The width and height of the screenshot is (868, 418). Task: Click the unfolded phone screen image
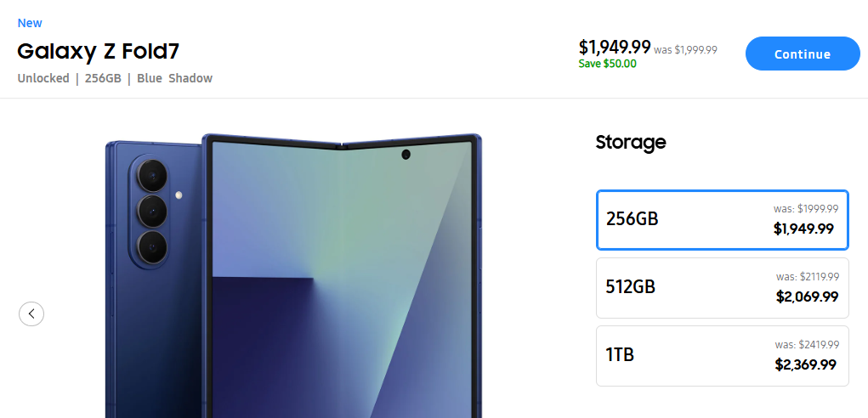[340, 280]
